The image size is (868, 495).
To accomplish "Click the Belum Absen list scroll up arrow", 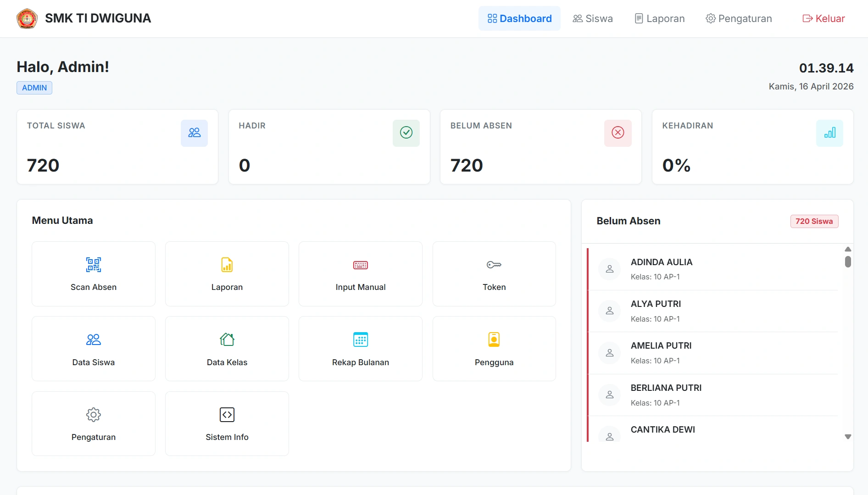I will [x=848, y=249].
